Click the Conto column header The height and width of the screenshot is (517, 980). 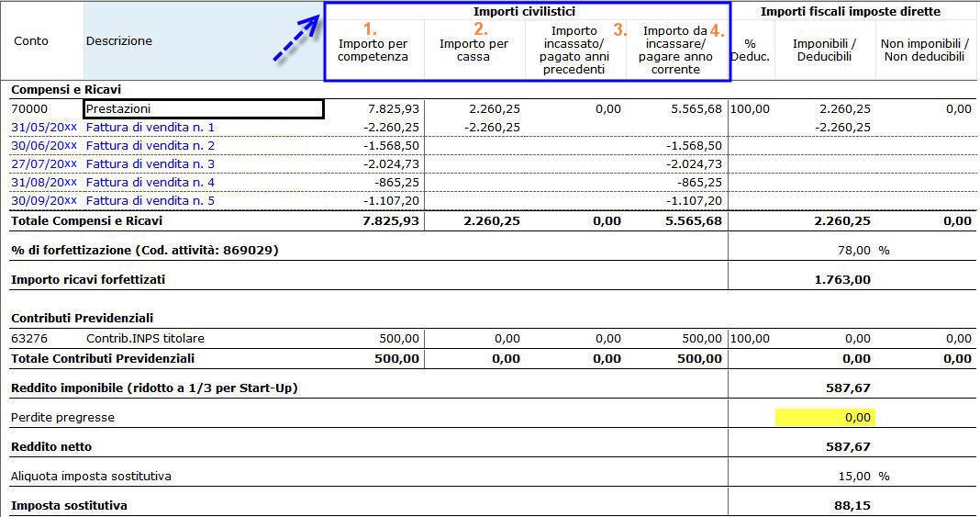point(31,41)
